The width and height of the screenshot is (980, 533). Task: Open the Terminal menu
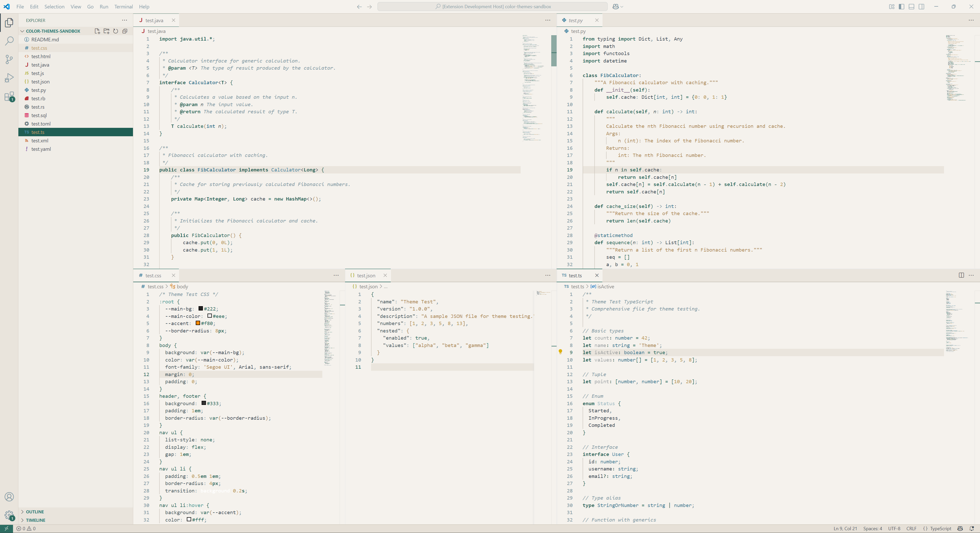[x=123, y=6]
